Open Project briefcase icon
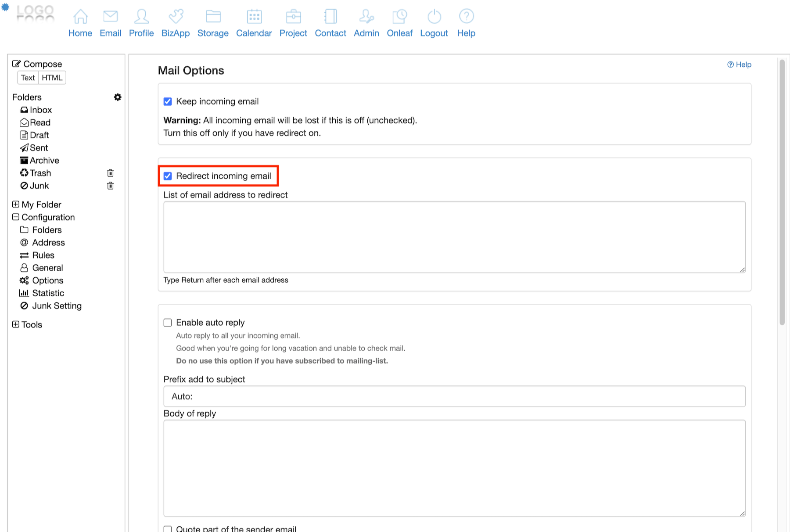Image resolution: width=790 pixels, height=532 pixels. pyautogui.click(x=293, y=17)
